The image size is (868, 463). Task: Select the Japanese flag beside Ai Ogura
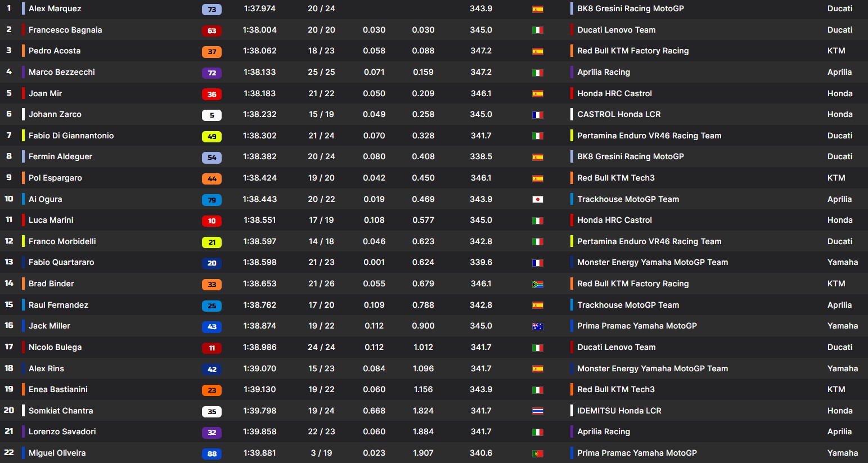pos(538,199)
